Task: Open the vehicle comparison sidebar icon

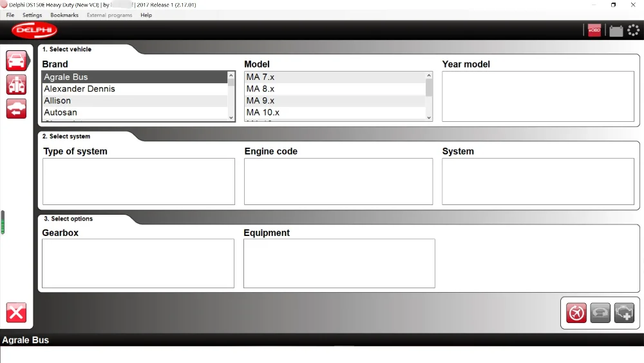Action: [x=17, y=84]
